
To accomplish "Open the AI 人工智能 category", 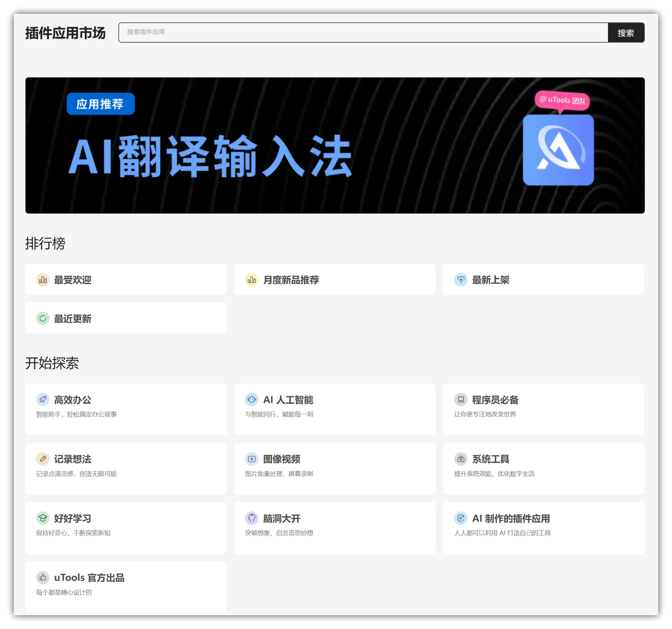I will 335,409.
